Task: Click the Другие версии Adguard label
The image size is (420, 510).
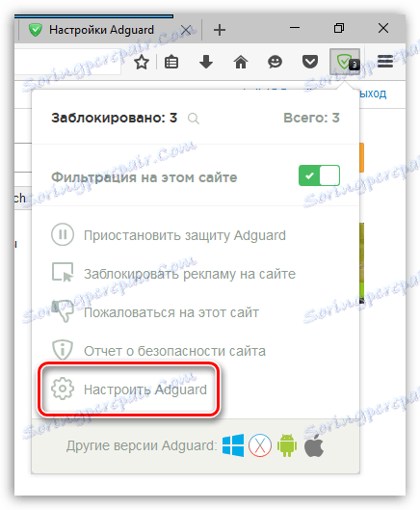Action: point(142,445)
